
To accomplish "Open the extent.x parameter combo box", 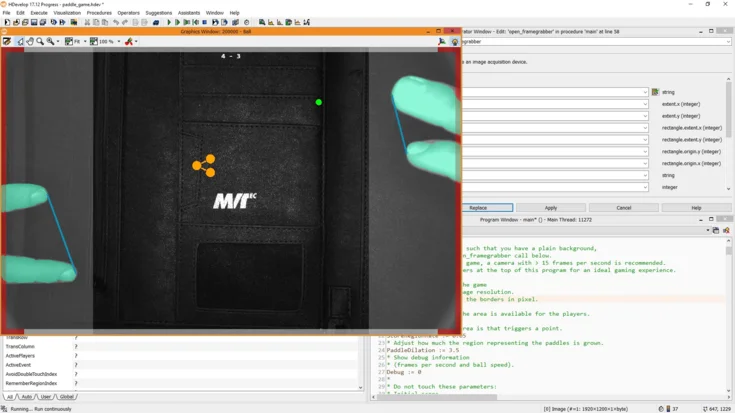I will [x=646, y=104].
